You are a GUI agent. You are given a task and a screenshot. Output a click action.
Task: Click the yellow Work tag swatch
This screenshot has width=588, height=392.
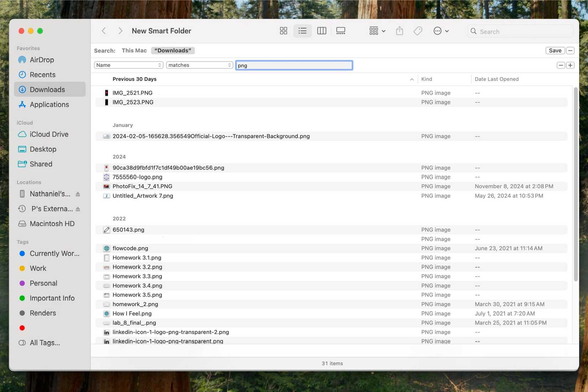click(x=22, y=268)
